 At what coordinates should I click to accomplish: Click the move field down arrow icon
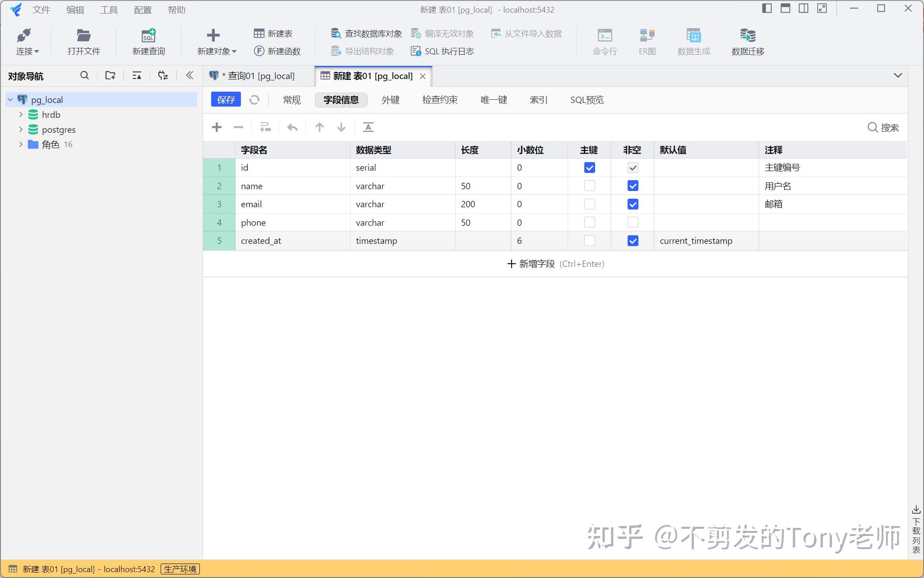[x=341, y=127]
